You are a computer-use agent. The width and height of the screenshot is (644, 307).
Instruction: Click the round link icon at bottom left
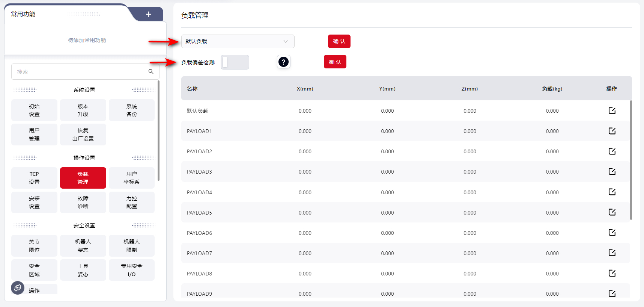click(x=18, y=288)
